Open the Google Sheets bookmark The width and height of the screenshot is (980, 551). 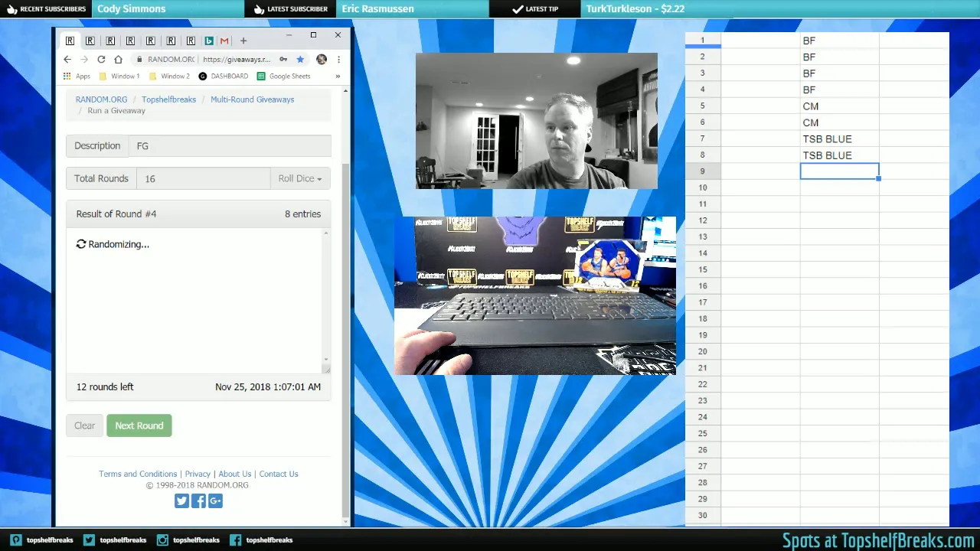(284, 76)
